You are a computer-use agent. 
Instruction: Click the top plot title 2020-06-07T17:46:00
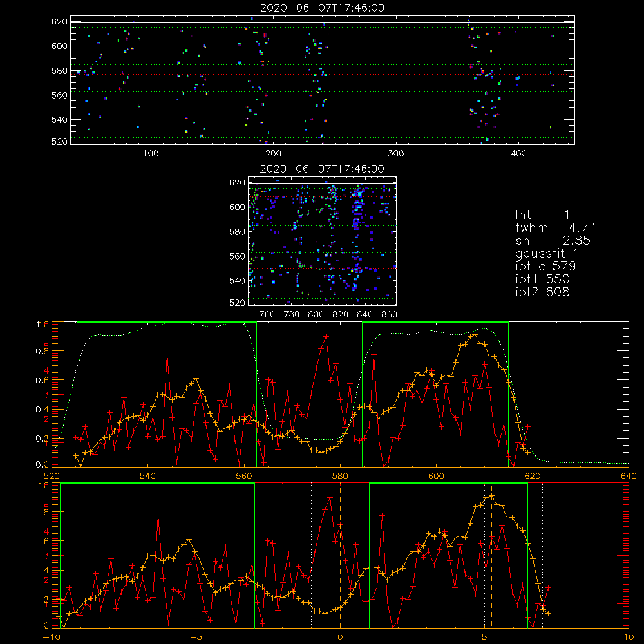(x=323, y=8)
